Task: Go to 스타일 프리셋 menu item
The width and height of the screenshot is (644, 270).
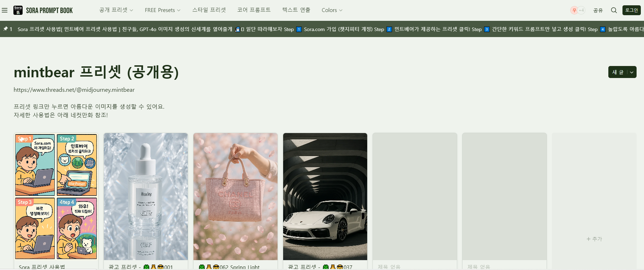Action: (x=209, y=10)
